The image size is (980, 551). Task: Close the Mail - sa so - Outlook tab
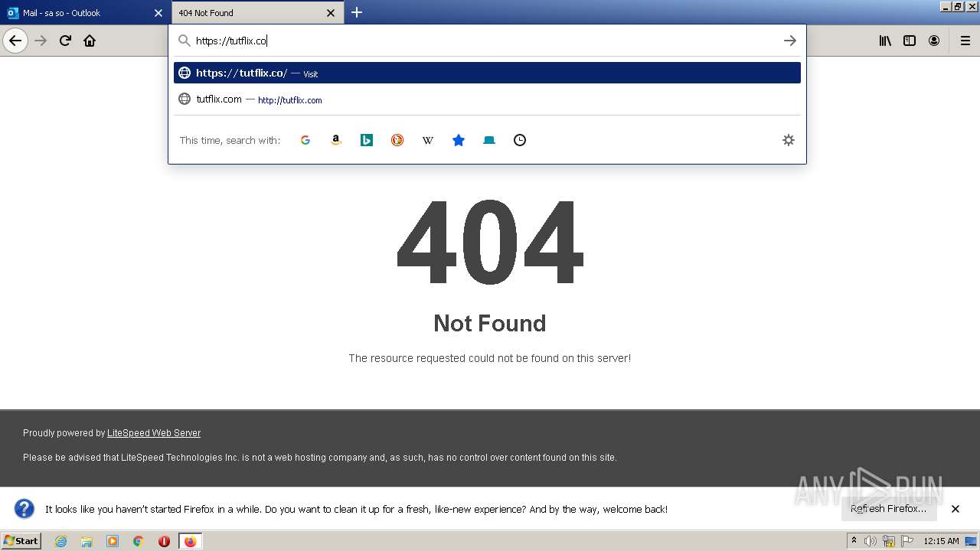coord(158,13)
